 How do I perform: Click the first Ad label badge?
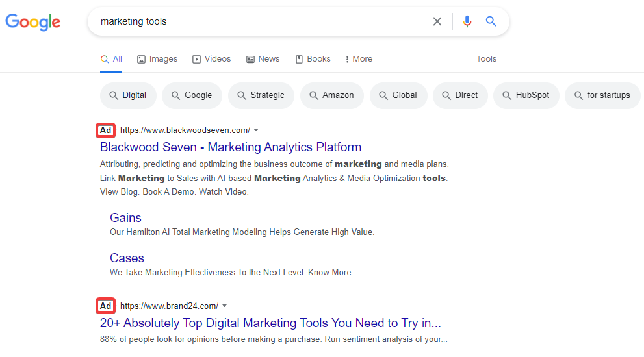105,130
